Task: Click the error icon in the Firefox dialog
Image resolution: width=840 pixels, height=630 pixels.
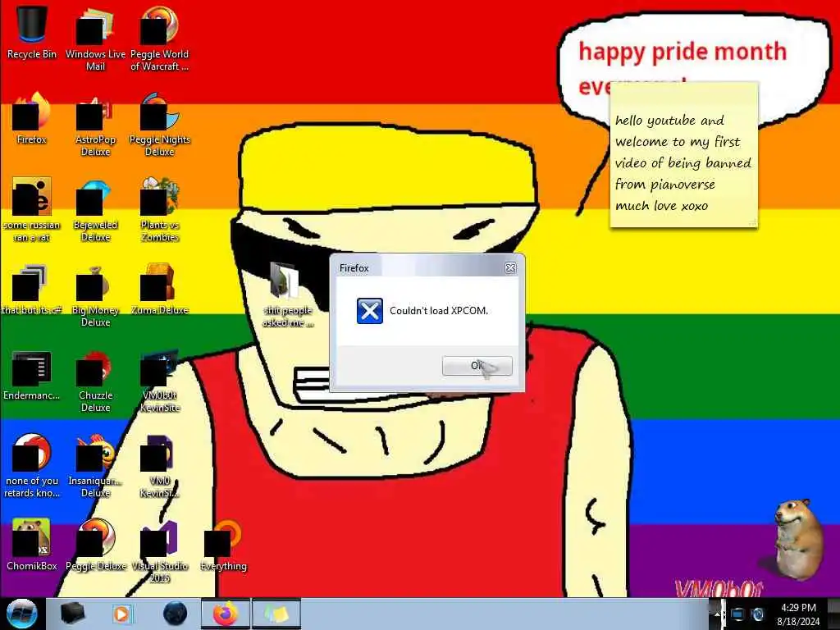Action: tap(370, 311)
